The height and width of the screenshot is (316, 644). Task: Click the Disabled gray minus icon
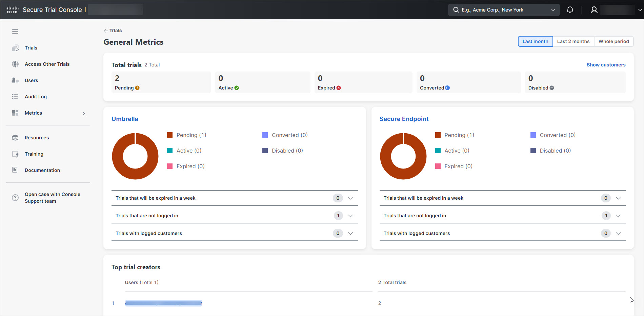pos(552,88)
